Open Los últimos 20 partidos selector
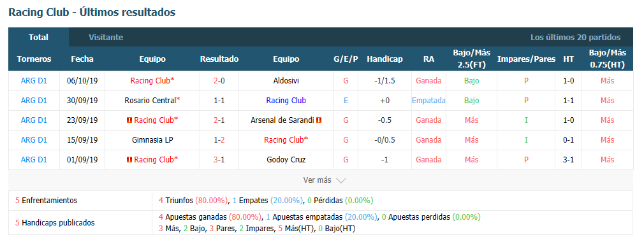The image size is (644, 242). [575, 38]
